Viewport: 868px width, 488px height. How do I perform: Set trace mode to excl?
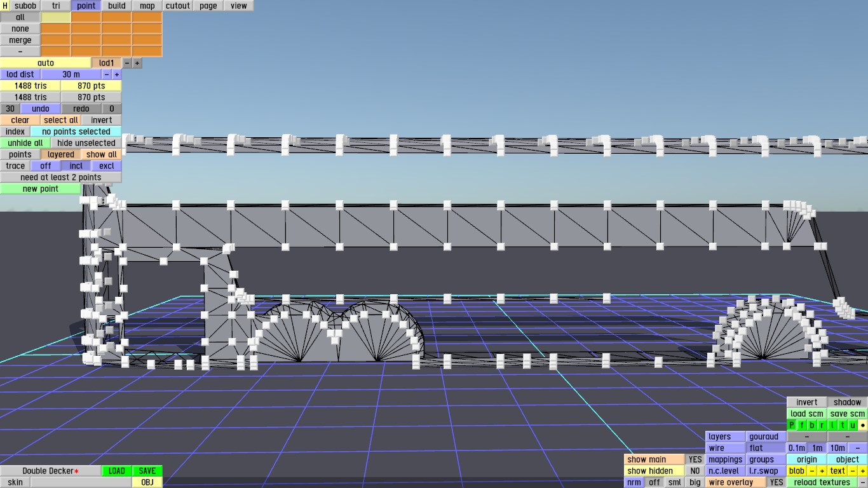coord(107,166)
